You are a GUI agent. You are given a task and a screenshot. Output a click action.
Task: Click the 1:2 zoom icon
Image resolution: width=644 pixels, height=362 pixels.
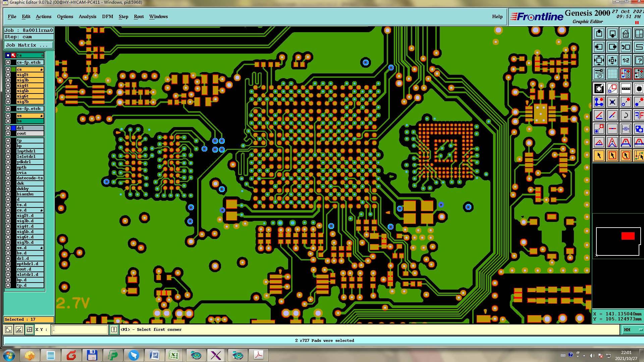[x=626, y=61]
